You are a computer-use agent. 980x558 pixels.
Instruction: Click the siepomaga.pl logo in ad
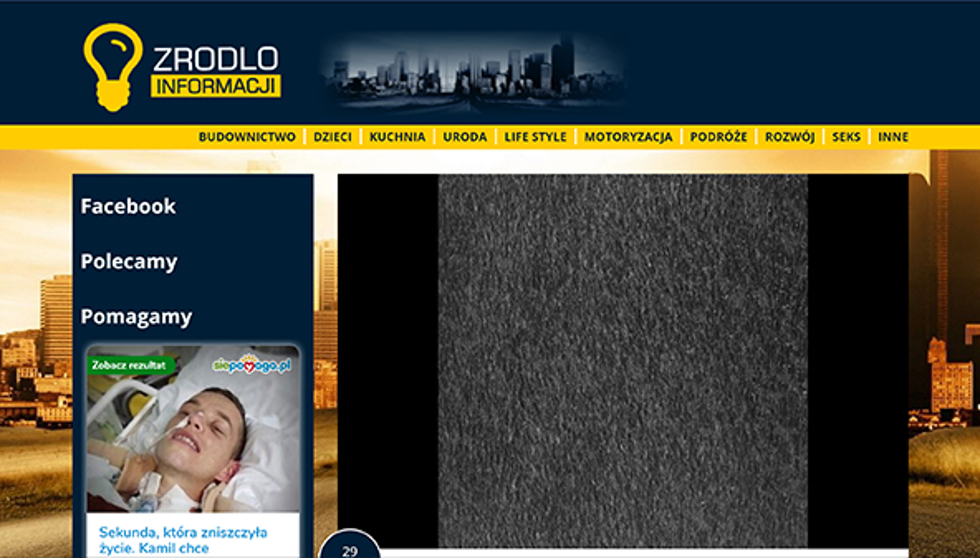coord(251,365)
